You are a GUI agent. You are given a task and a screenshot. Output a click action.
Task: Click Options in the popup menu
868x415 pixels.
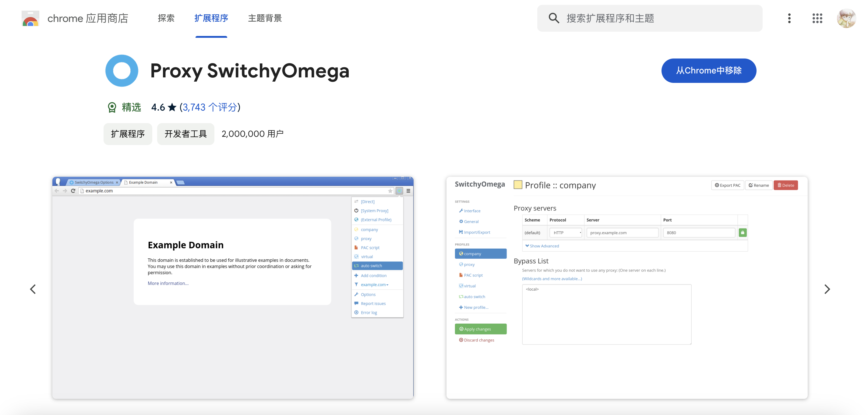coord(377,294)
